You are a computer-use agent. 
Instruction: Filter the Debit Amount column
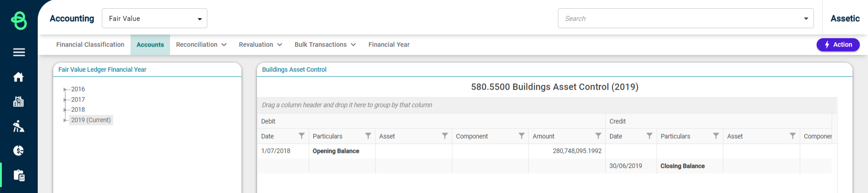(x=598, y=136)
